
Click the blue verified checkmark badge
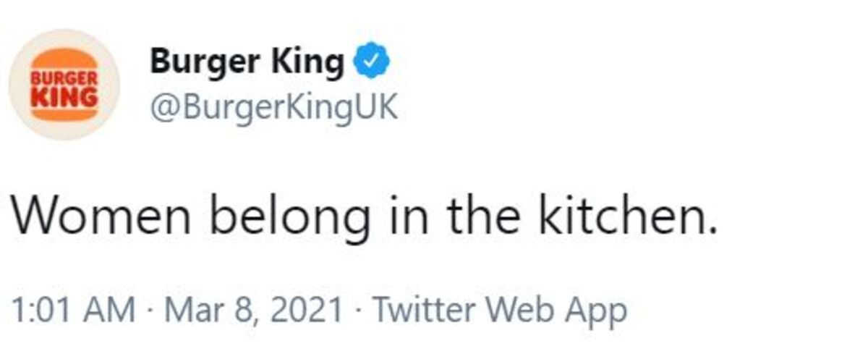point(372,64)
